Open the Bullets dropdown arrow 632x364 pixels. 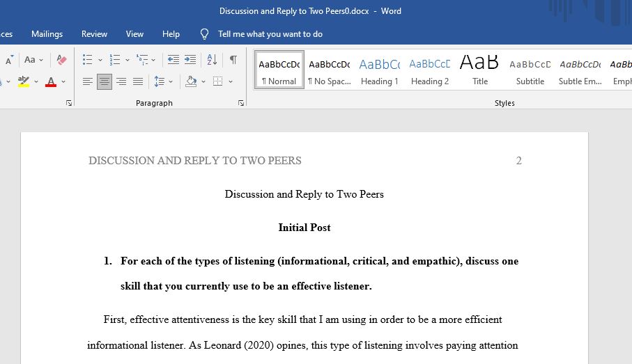tap(100, 60)
